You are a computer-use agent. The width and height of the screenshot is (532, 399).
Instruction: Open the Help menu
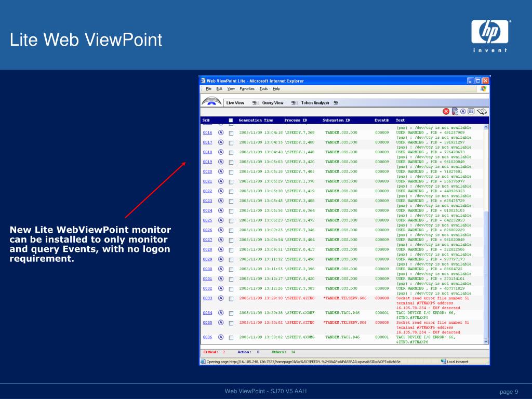pos(276,89)
